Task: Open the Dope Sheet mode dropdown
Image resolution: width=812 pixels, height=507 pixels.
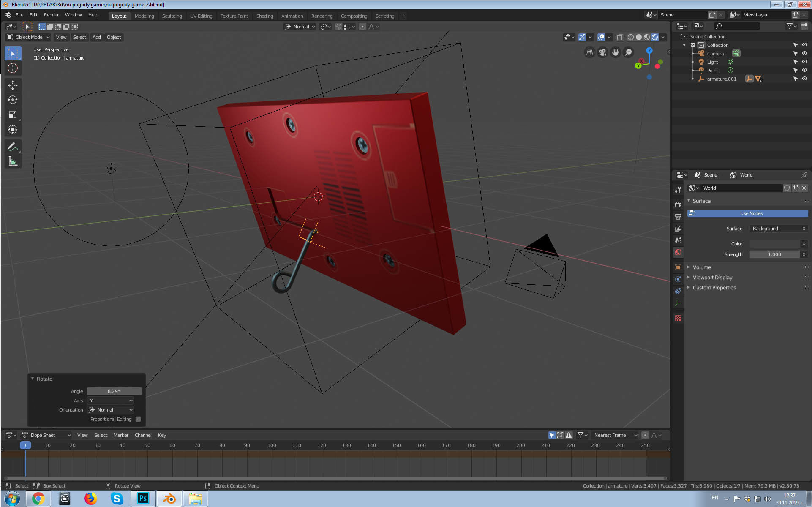Action: coord(46,435)
